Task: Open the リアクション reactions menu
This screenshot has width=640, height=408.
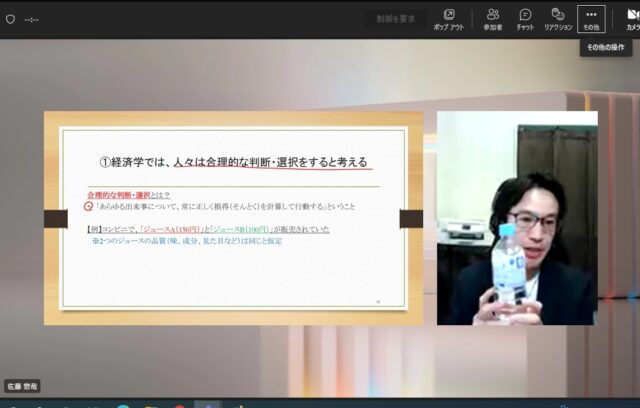Action: 558,19
